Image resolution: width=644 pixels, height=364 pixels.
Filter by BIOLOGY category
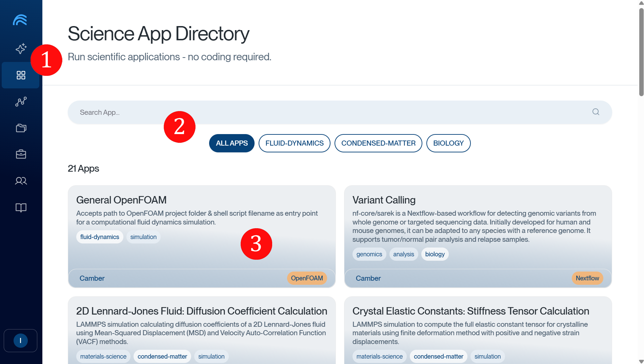click(448, 143)
